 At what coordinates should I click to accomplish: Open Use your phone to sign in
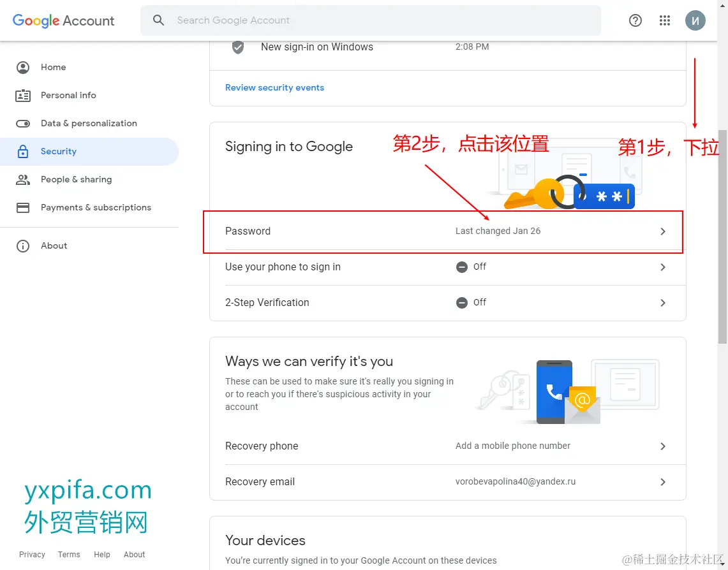[x=447, y=267]
